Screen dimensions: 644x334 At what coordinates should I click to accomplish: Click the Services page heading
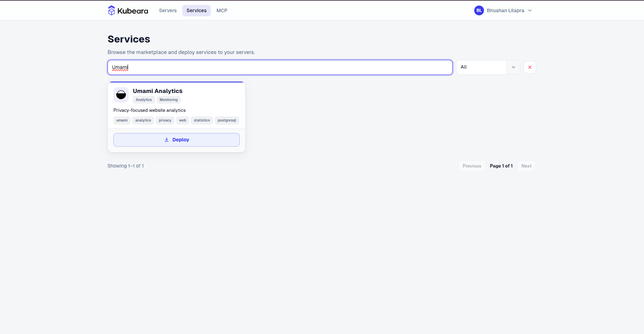129,39
